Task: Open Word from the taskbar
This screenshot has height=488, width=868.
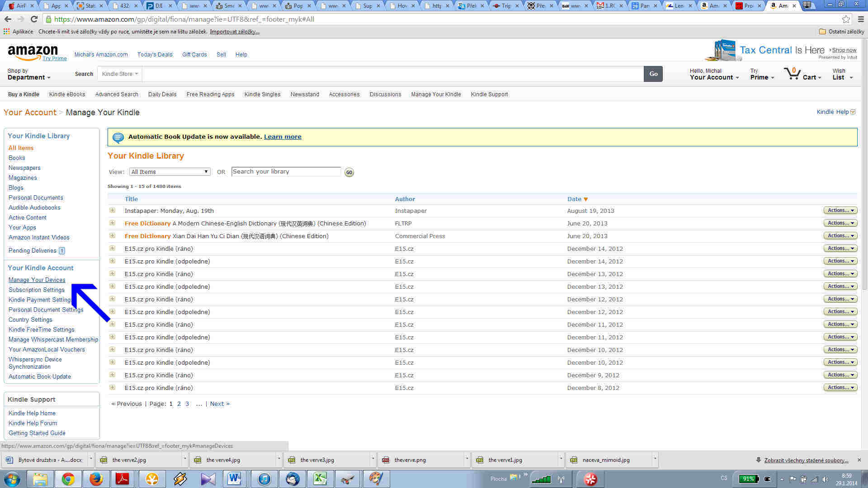Action: tap(234, 479)
